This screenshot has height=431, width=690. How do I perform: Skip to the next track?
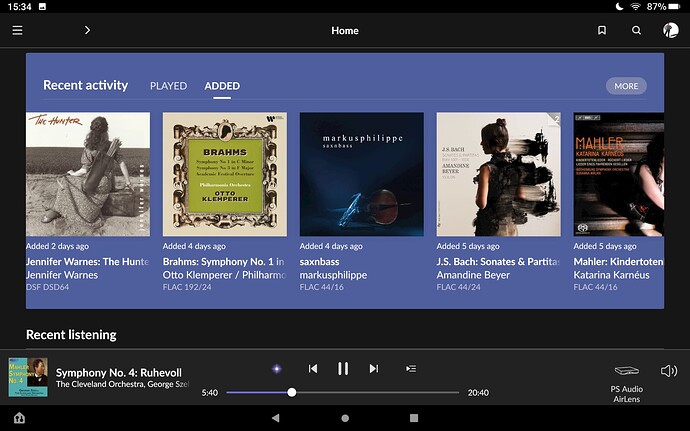click(374, 368)
